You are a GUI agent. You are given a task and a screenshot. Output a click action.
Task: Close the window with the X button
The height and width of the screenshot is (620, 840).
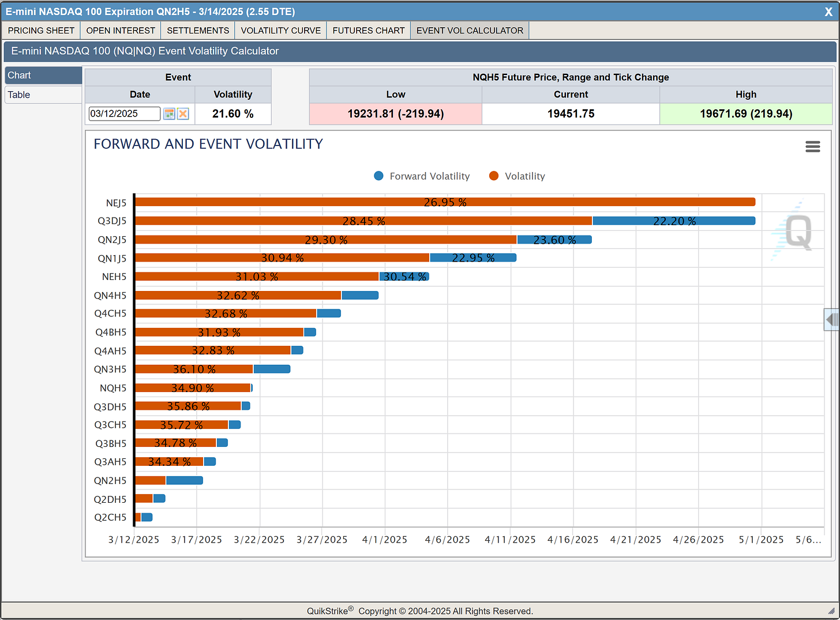(828, 12)
